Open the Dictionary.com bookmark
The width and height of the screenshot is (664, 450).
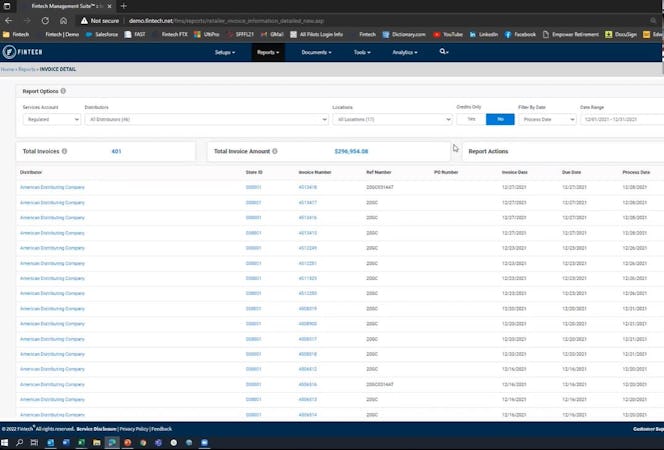pyautogui.click(x=404, y=34)
